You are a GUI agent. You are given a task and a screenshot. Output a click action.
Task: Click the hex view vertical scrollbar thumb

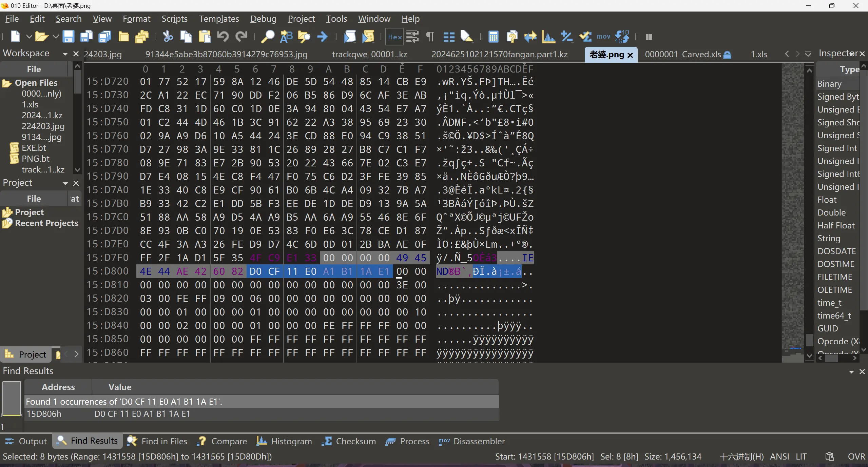click(809, 340)
